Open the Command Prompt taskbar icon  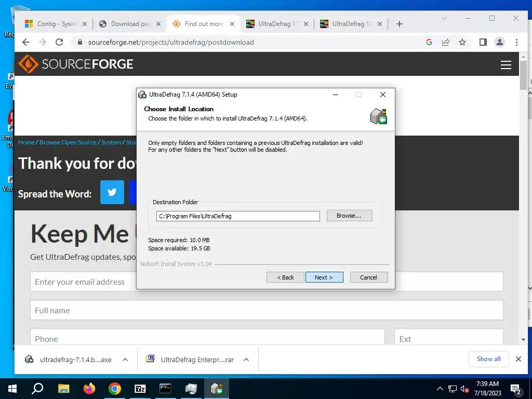click(x=166, y=389)
